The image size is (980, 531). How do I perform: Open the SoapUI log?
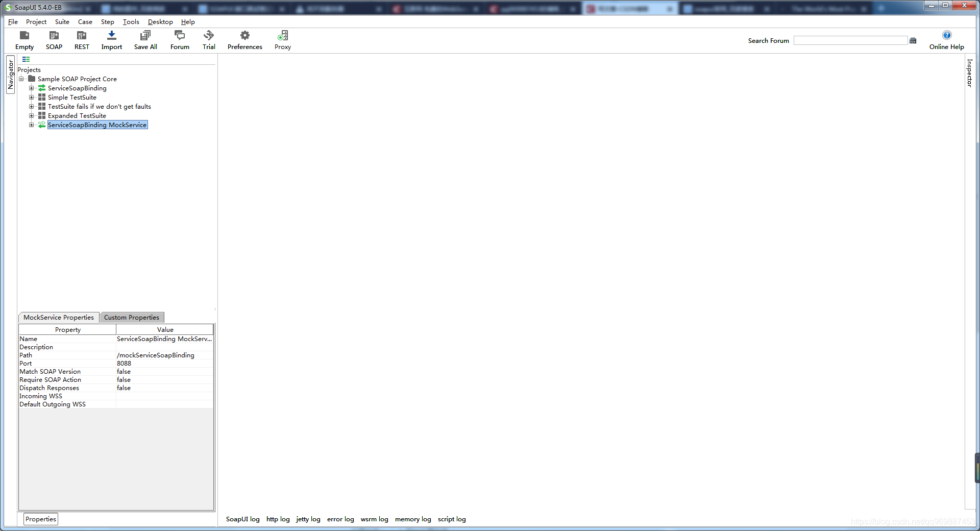pos(243,519)
